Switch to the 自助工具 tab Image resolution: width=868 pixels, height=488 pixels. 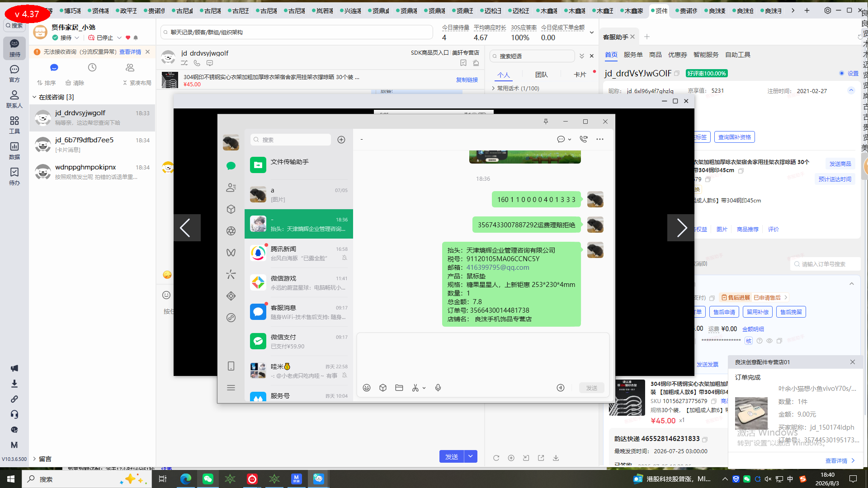pyautogui.click(x=738, y=55)
